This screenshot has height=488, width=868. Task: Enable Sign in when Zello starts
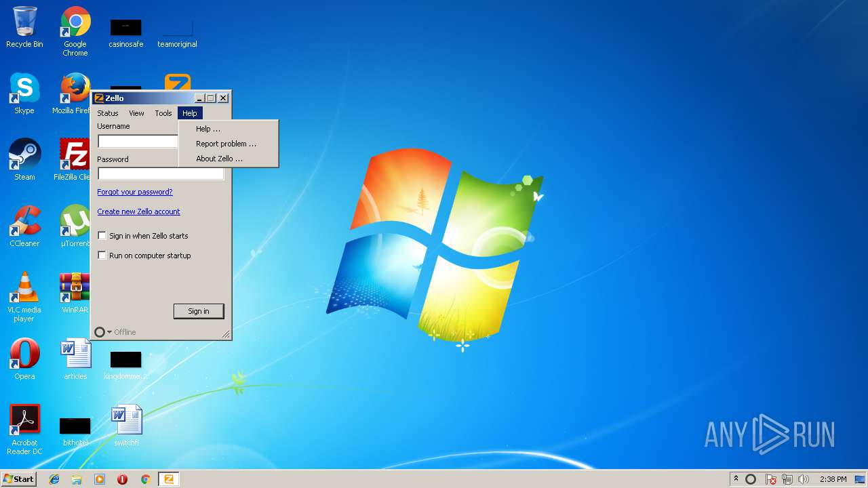point(102,236)
